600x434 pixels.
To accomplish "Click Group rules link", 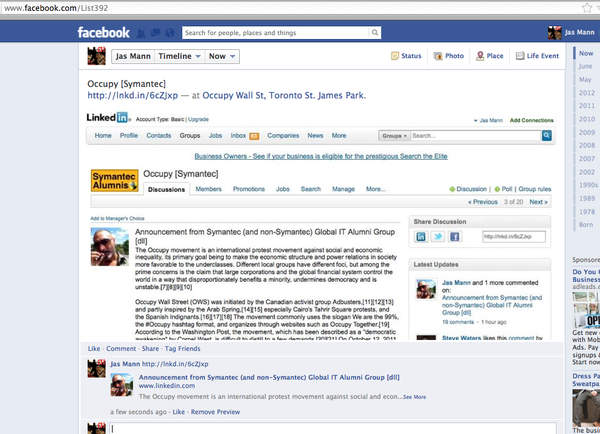I will pyautogui.click(x=535, y=189).
